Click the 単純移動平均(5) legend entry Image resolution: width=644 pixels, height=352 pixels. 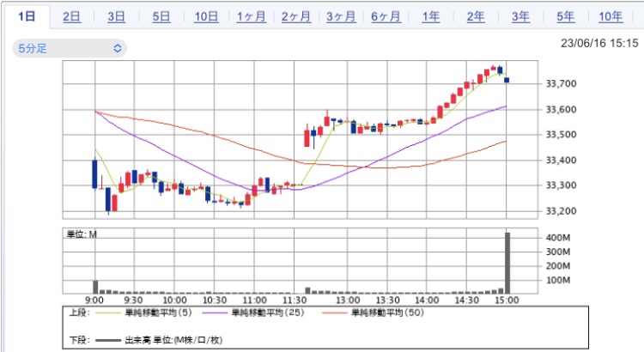click(x=159, y=313)
